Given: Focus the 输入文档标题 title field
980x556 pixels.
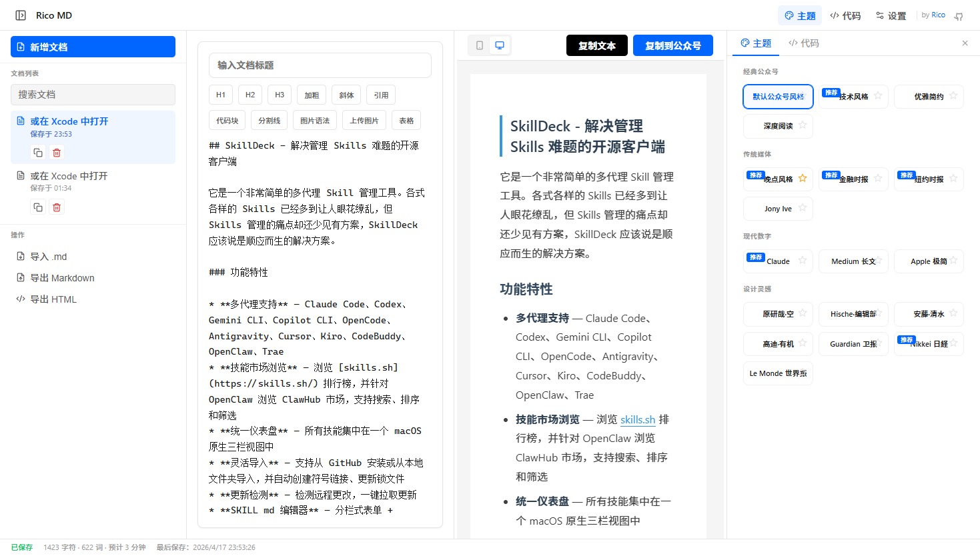Looking at the screenshot, I should pyautogui.click(x=320, y=65).
